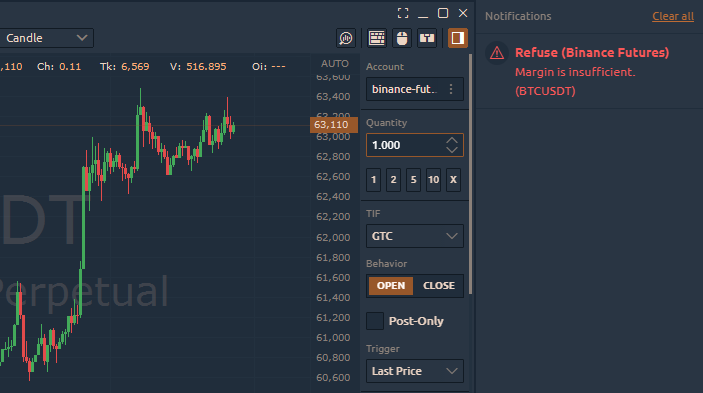Open the Candle chart type dropdown

point(47,38)
